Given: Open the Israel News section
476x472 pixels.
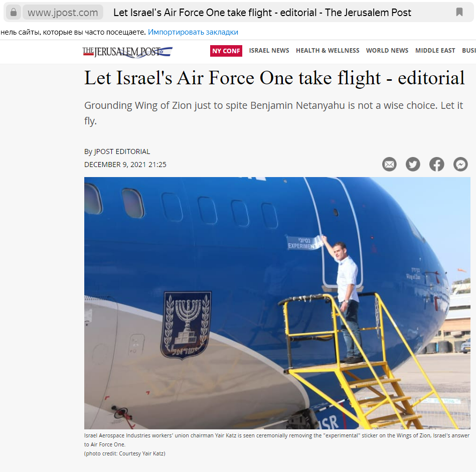Looking at the screenshot, I should point(269,50).
